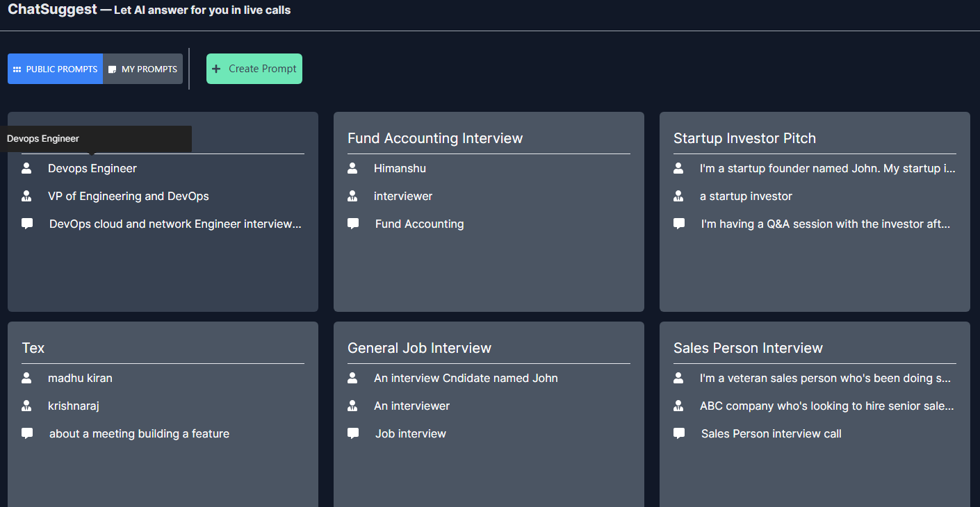Click the note icon in My Prompts
Viewport: 980px width, 507px height.
pos(113,69)
